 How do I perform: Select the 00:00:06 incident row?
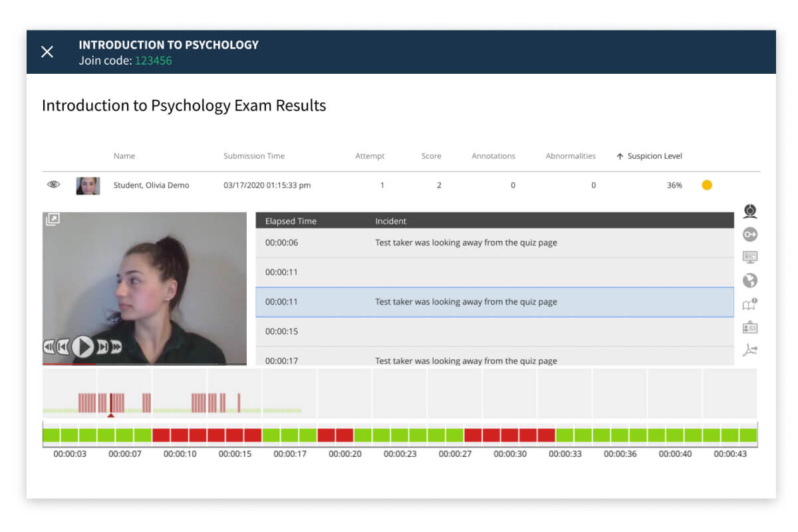pyautogui.click(x=495, y=243)
